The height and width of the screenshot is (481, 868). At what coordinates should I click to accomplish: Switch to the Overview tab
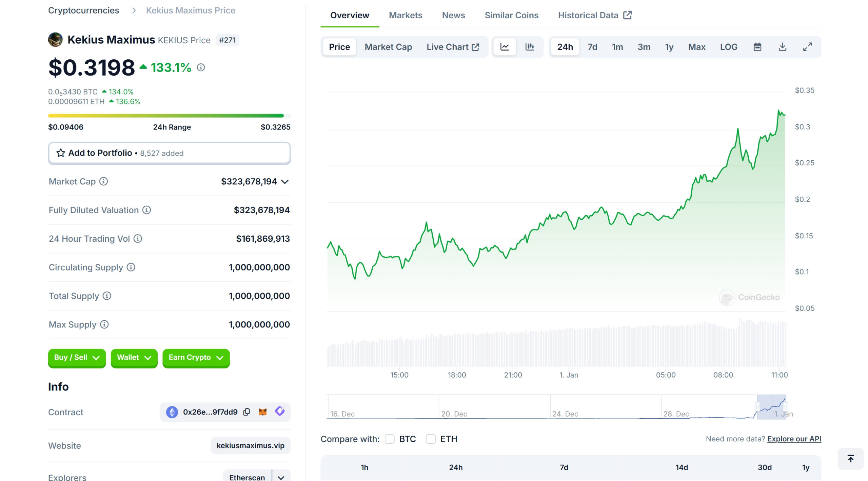pyautogui.click(x=350, y=15)
